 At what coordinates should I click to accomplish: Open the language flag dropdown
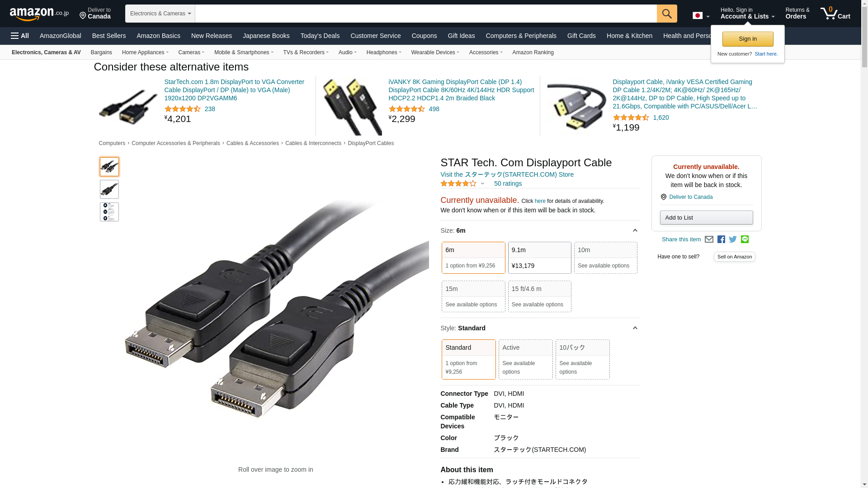tap(701, 16)
